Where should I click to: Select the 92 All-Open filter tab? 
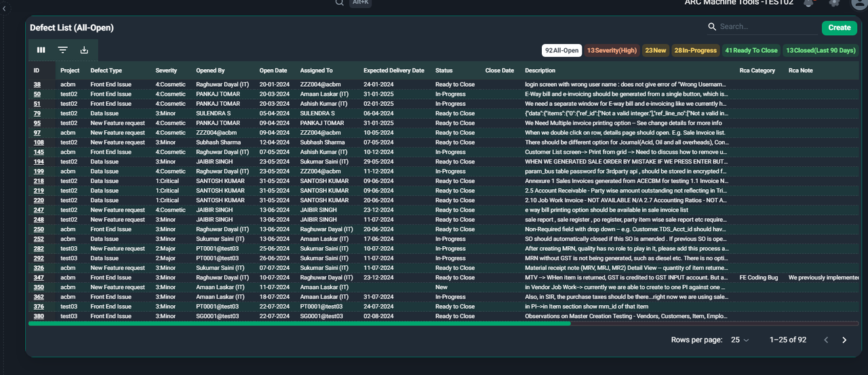(x=562, y=50)
